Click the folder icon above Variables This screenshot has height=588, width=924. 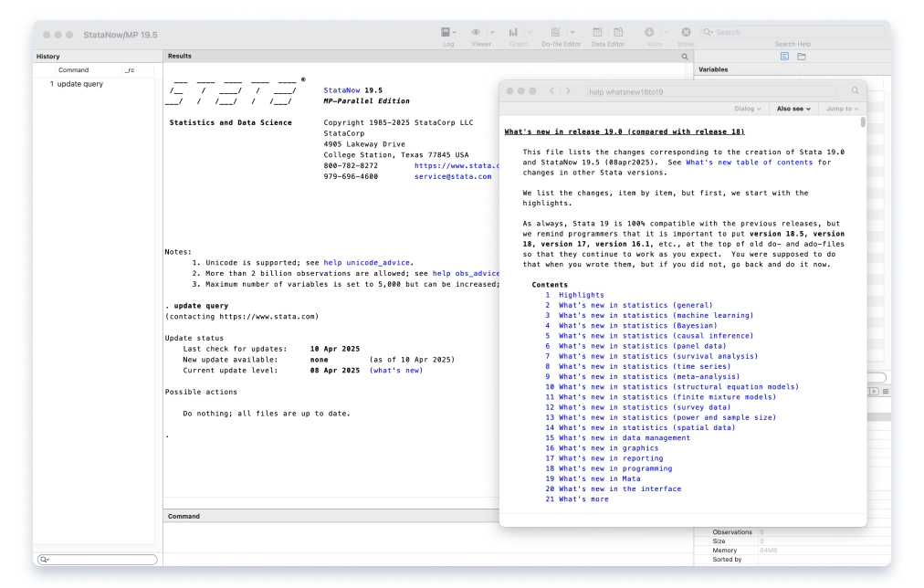pyautogui.click(x=802, y=57)
